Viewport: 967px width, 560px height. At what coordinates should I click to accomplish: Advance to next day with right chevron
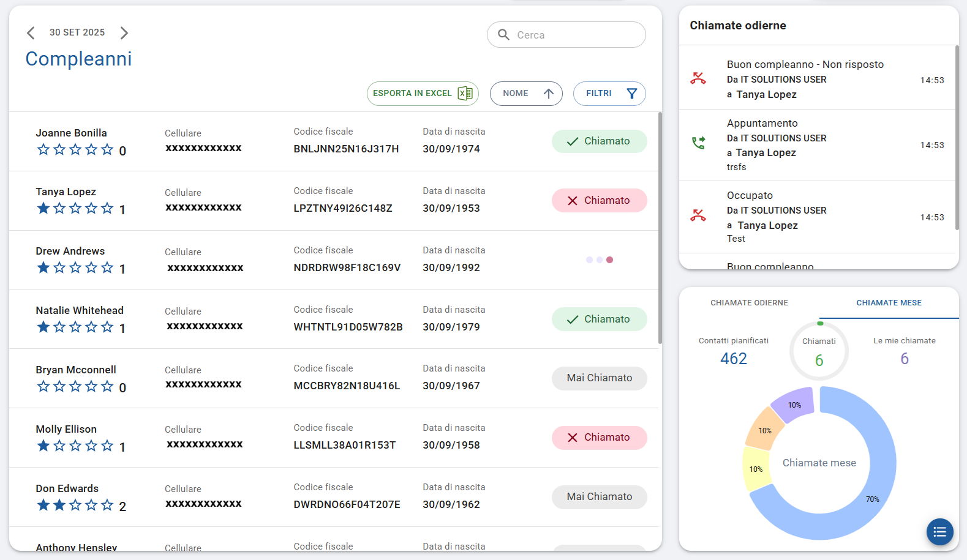[x=124, y=33]
